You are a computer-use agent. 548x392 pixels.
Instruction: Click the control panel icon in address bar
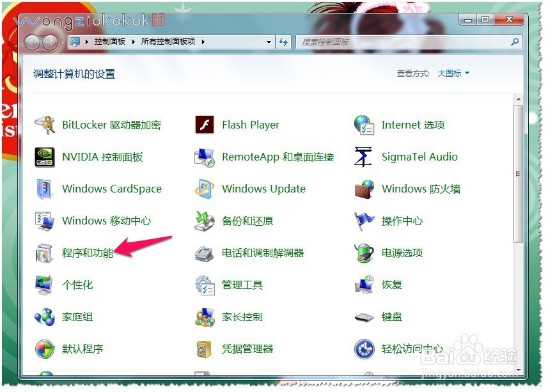[75, 42]
